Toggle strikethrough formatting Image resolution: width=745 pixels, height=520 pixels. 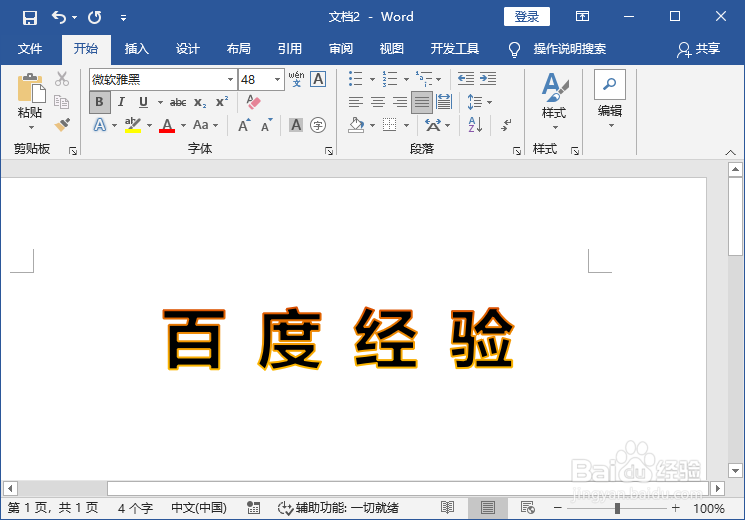coord(178,102)
